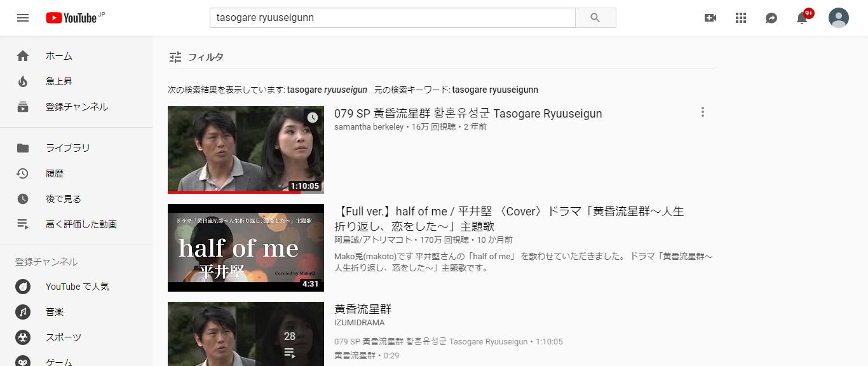Open 履歴 in the sidebar
868x366 pixels.
tap(76, 173)
